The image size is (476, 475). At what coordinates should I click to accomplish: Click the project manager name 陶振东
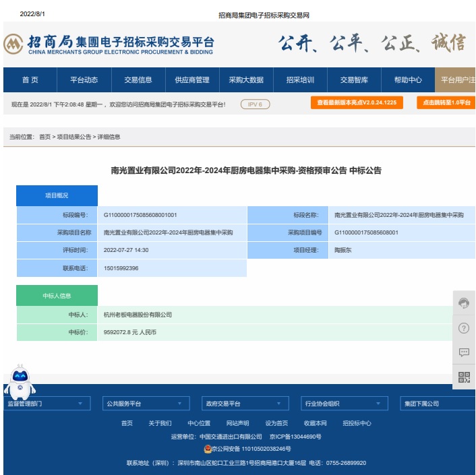point(343,250)
